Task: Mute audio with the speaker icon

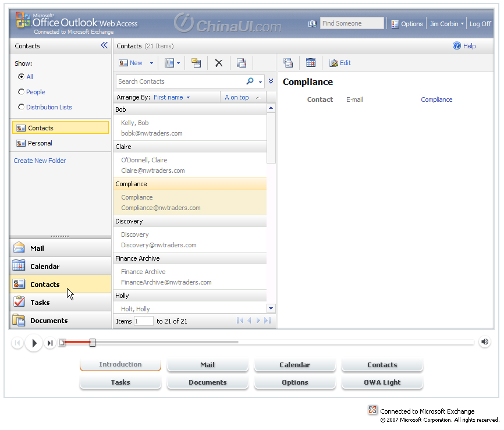Action: [485, 342]
